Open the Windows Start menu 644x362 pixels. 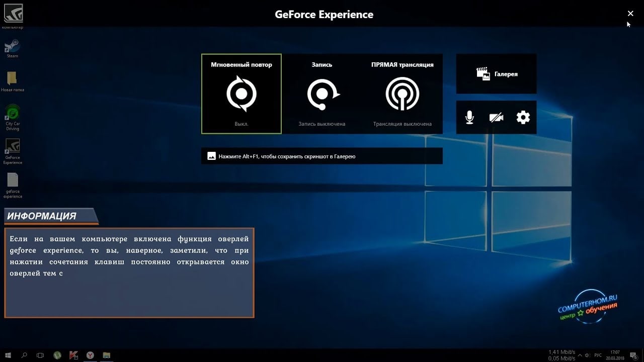tap(8, 355)
